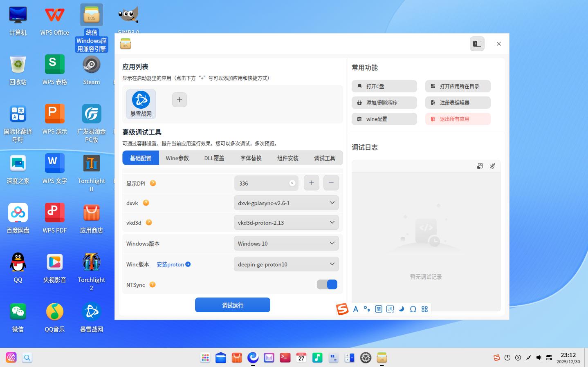Click the wine配置 button
Viewport: 588px width, 367px height.
pyautogui.click(x=384, y=119)
